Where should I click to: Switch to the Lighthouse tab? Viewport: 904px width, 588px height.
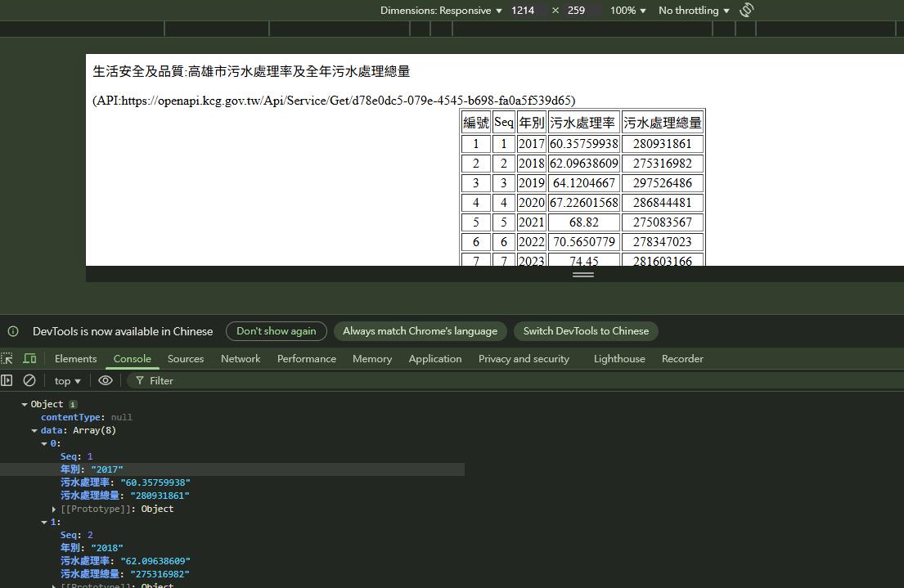[619, 358]
